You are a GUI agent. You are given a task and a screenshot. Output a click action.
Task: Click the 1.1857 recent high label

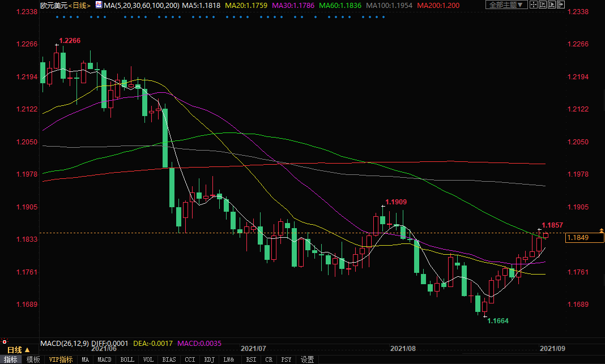tap(552, 225)
